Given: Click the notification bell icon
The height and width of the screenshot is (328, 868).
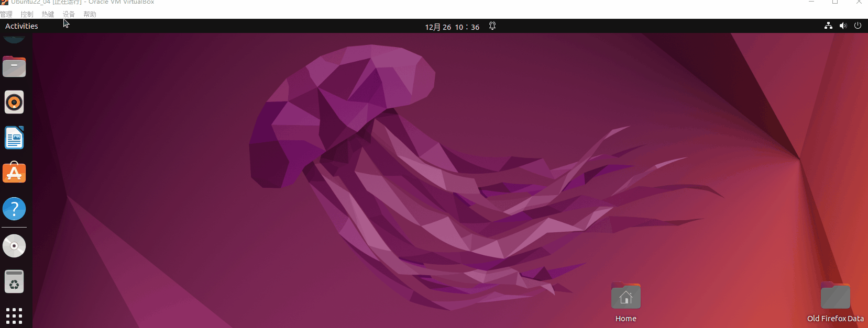Looking at the screenshot, I should pyautogui.click(x=492, y=26).
